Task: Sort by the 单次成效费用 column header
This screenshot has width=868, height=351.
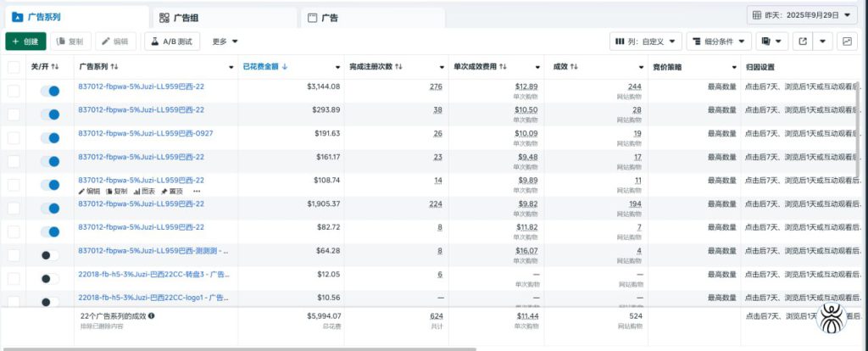Action: (x=480, y=67)
